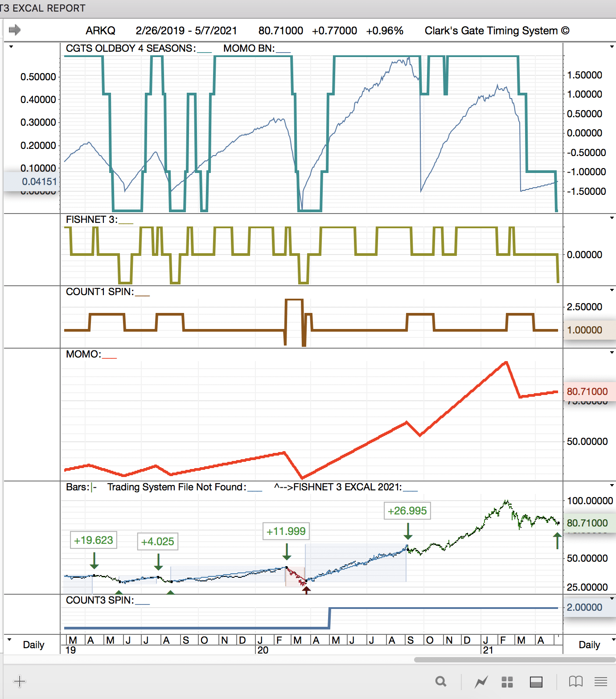616x699 pixels.
Task: Open the right-side menu triangle of the CGTS OLDBOY panel
Action: [612, 47]
